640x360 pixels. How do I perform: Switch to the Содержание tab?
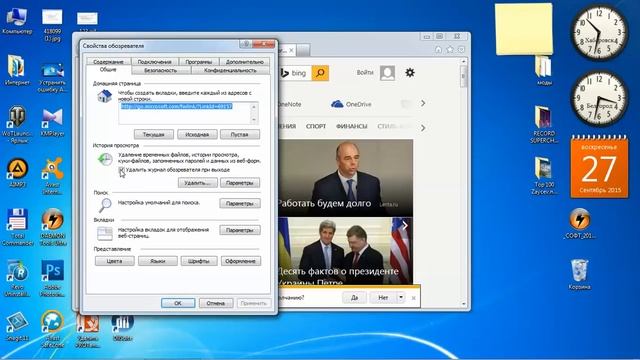pyautogui.click(x=108, y=62)
